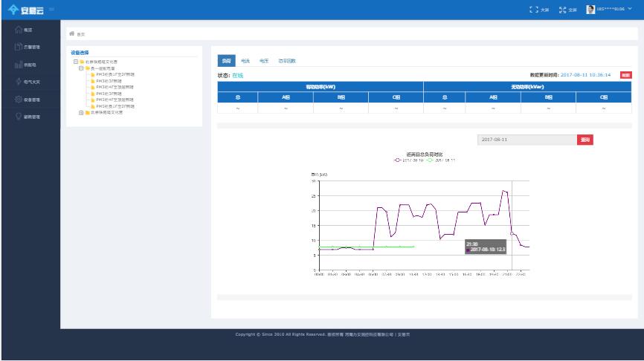Open the gear icon device management item

tap(18, 100)
